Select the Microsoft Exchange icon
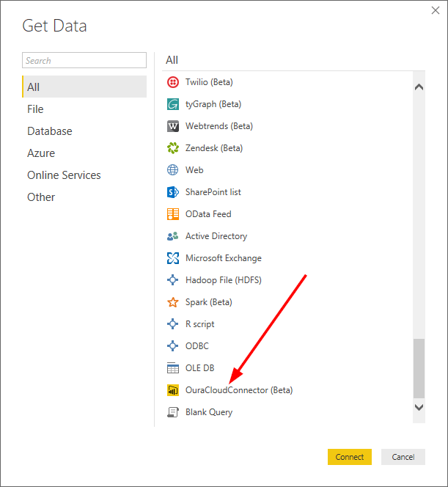Image resolution: width=448 pixels, height=487 pixels. point(172,258)
